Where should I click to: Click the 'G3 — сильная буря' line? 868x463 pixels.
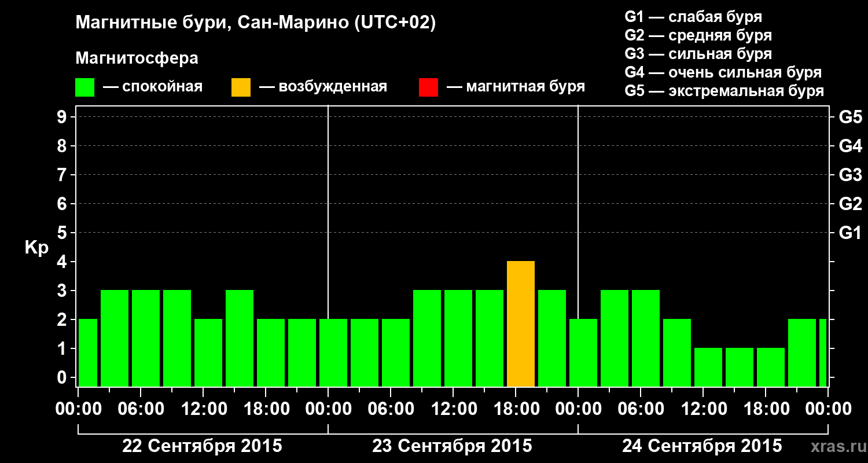pyautogui.click(x=698, y=54)
